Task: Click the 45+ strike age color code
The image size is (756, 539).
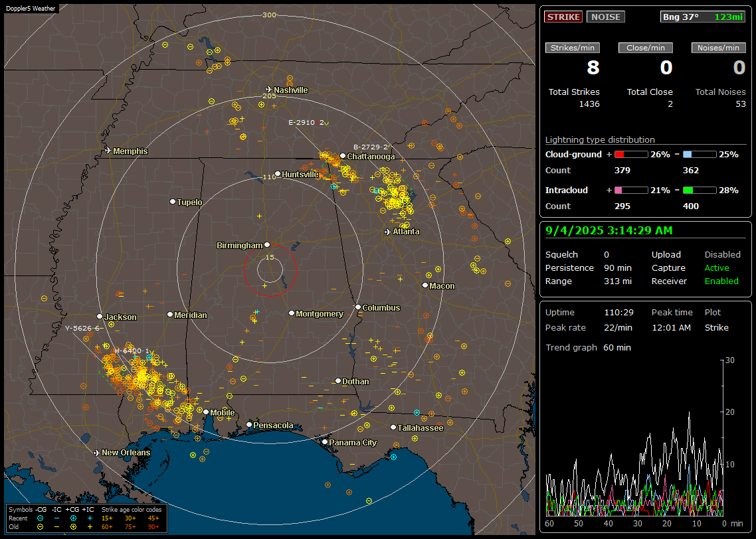Action: [x=153, y=518]
